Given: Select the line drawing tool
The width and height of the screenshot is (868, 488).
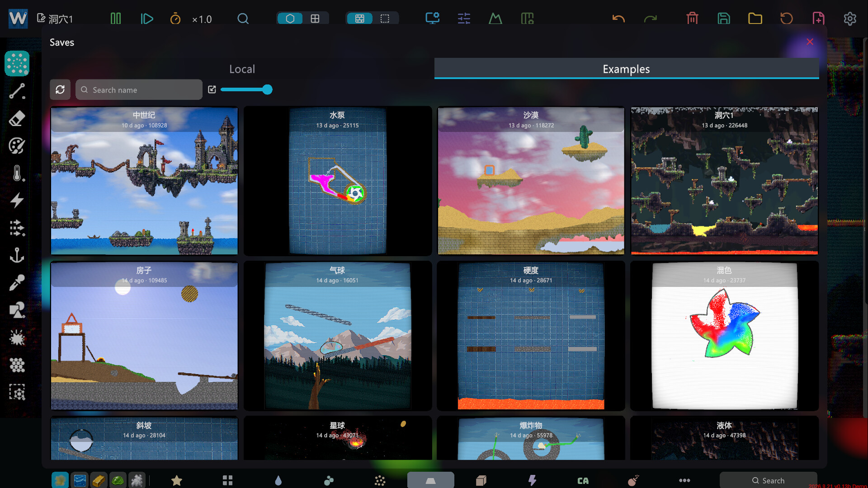Looking at the screenshot, I should (x=17, y=91).
